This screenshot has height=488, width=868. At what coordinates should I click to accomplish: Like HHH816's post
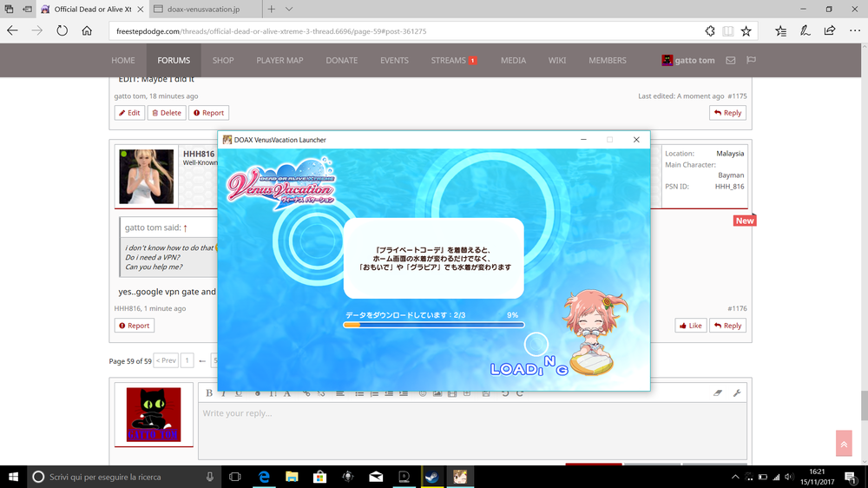tap(690, 325)
